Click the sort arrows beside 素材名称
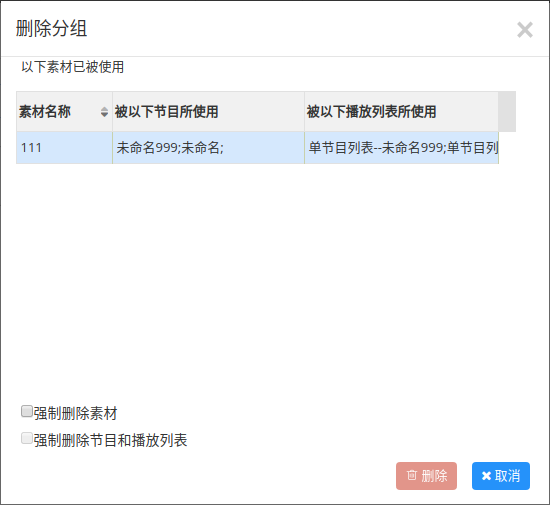Viewport: 550px width, 505px height. 104,112
